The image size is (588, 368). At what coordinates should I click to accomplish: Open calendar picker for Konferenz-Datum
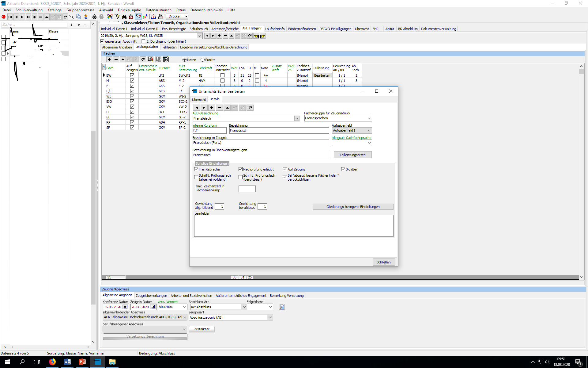coord(125,307)
